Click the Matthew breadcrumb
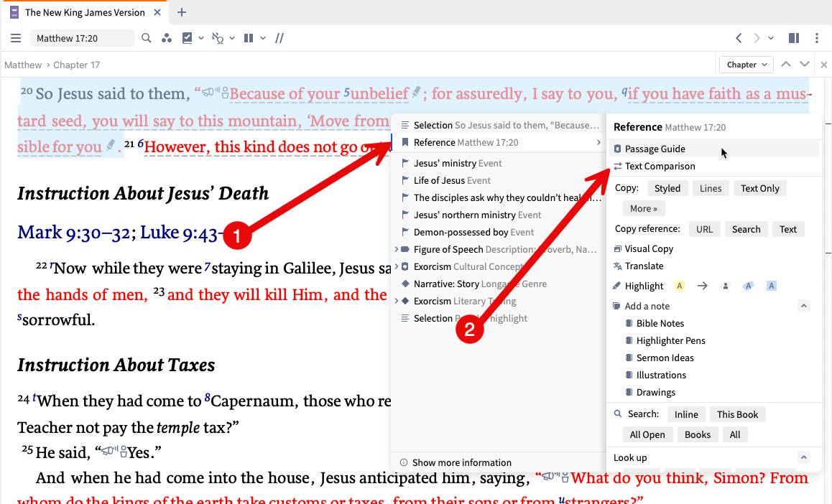The width and height of the screenshot is (832, 504). 23,65
